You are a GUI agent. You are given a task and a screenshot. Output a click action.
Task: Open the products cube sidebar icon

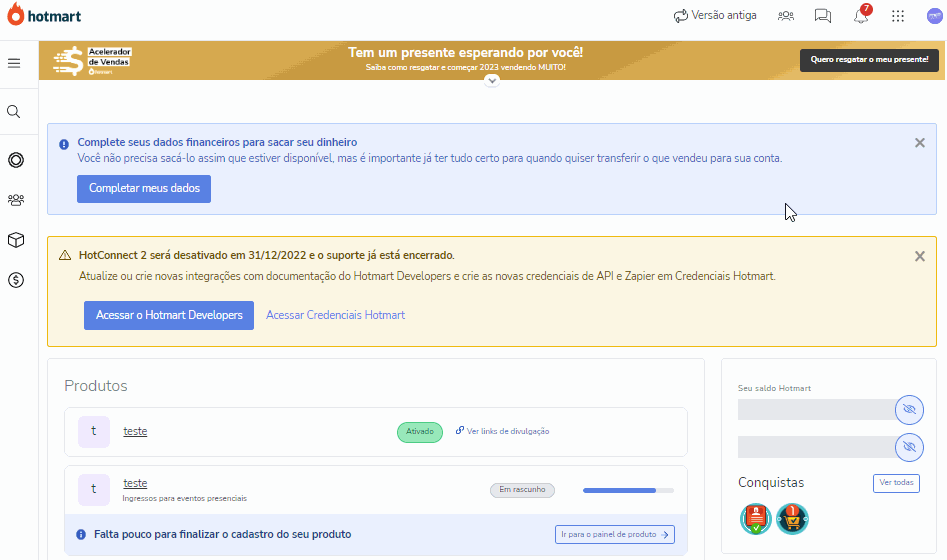pos(16,240)
